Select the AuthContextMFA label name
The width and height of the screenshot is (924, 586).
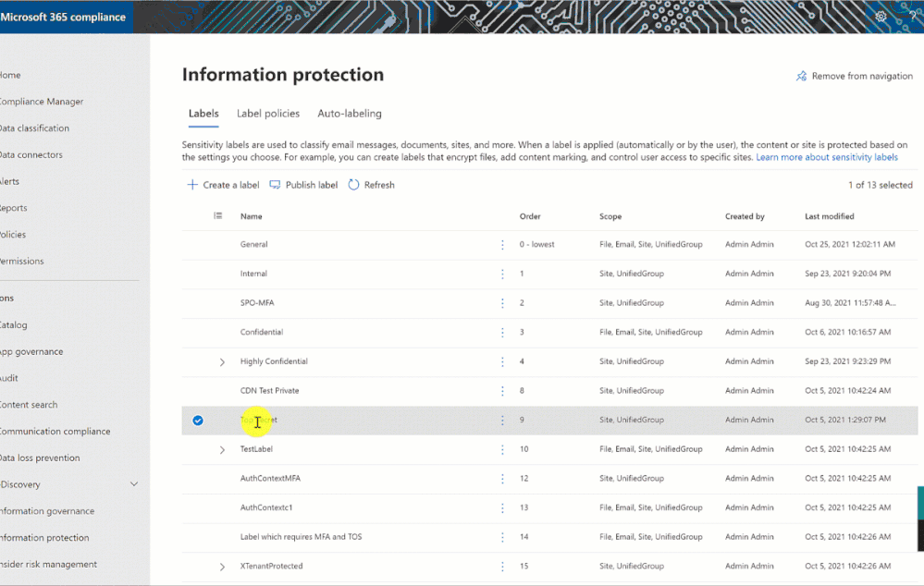point(270,478)
